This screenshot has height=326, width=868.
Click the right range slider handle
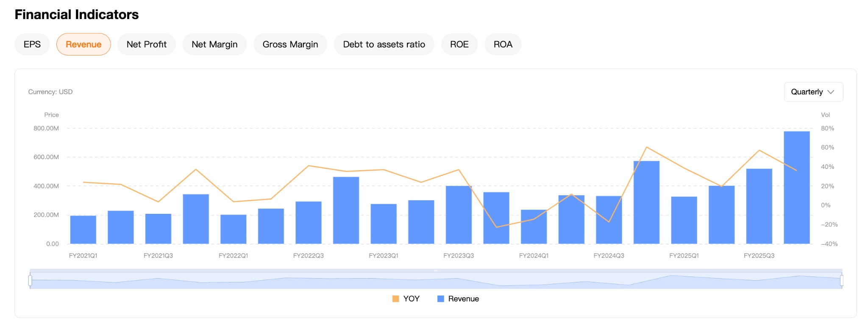tap(841, 280)
